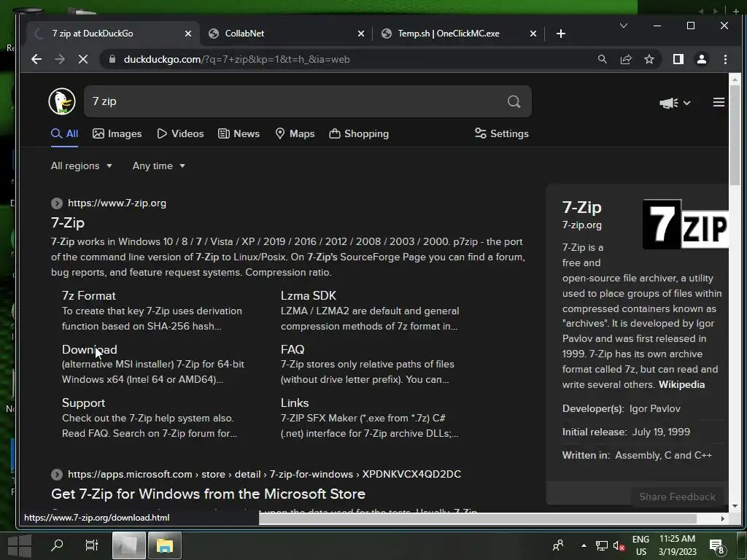The height and width of the screenshot is (560, 747).
Task: Open the tab search chevron in title bar
Action: [623, 26]
